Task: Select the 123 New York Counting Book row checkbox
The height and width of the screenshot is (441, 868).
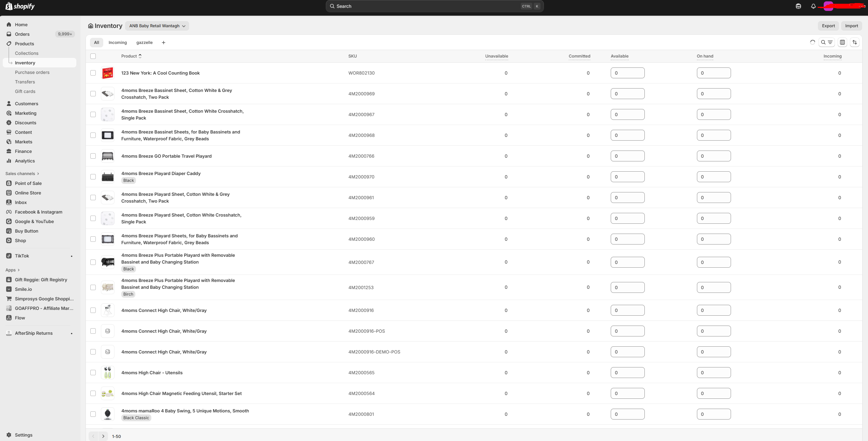Action: click(93, 73)
